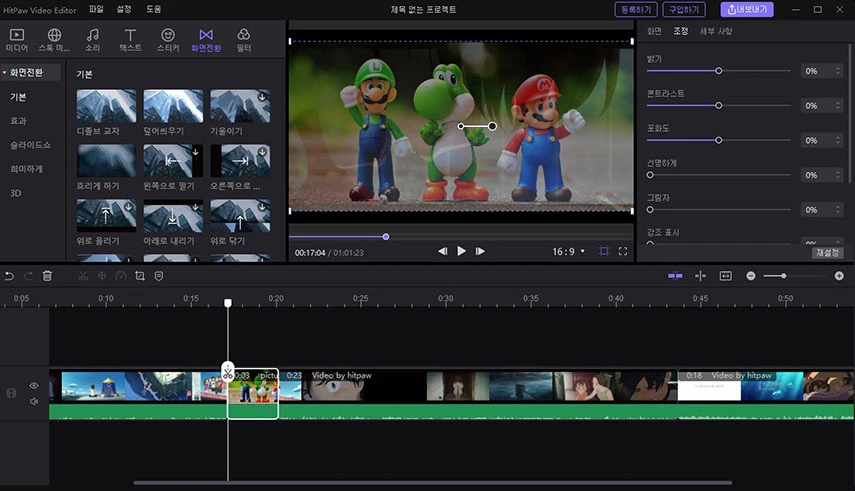Select the 3D category in sidebar
This screenshot has width=855, height=491.
[x=15, y=193]
